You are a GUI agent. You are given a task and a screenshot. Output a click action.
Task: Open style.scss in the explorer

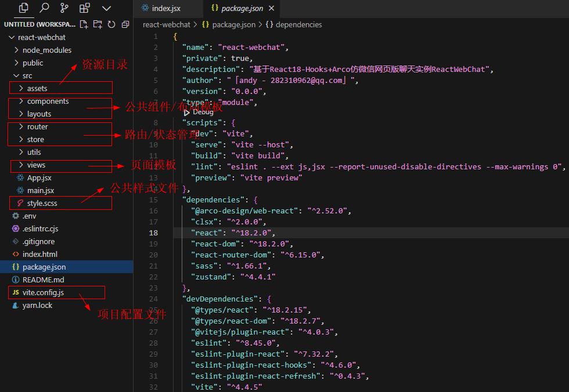click(42, 203)
